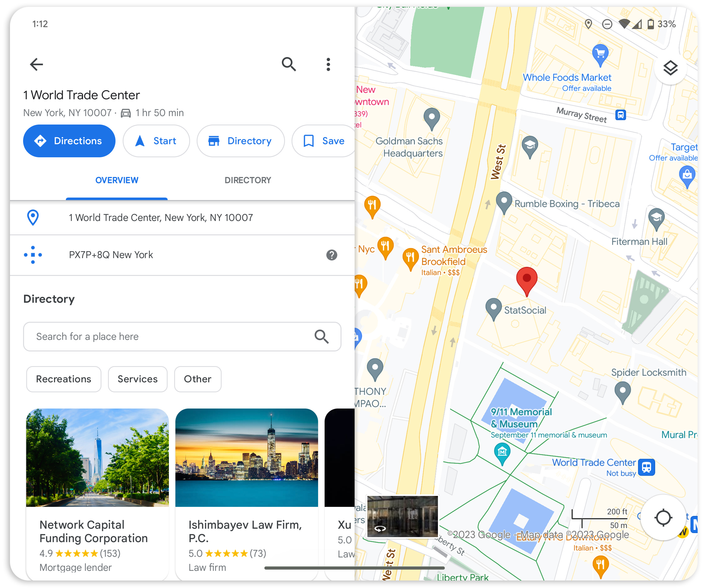Switch to the DIRECTORY tab
707x588 pixels.
point(248,180)
